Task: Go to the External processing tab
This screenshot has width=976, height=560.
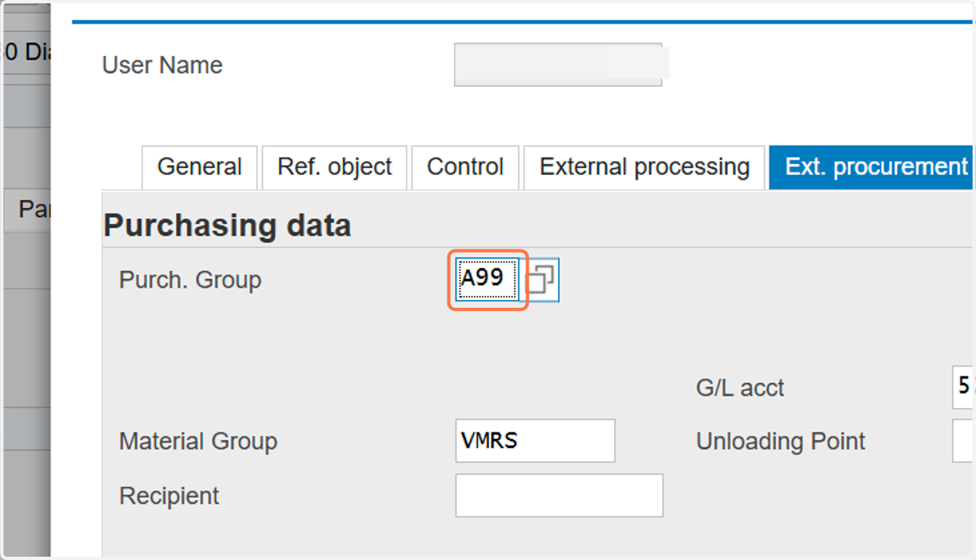Action: pos(644,167)
